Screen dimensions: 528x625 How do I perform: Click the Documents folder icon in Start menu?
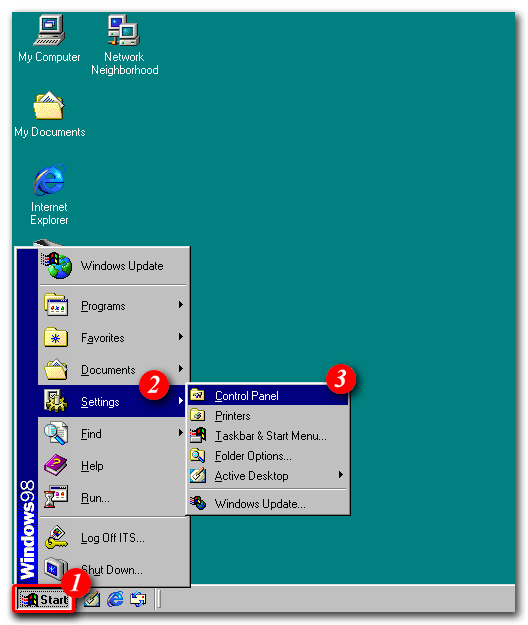56,369
